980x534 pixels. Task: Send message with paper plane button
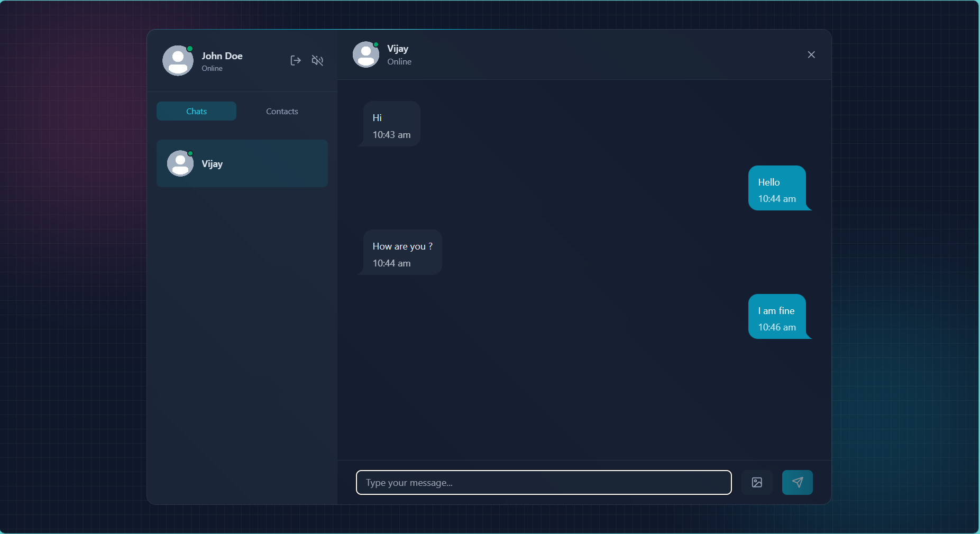click(797, 482)
